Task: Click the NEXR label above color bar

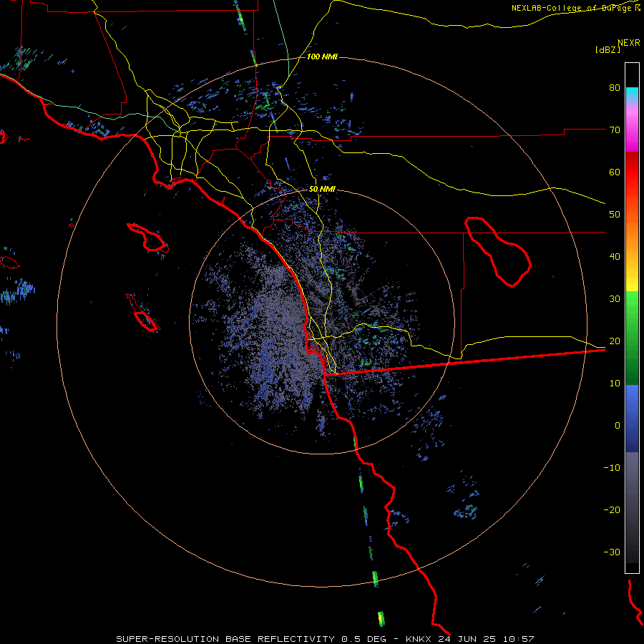Action: [628, 43]
